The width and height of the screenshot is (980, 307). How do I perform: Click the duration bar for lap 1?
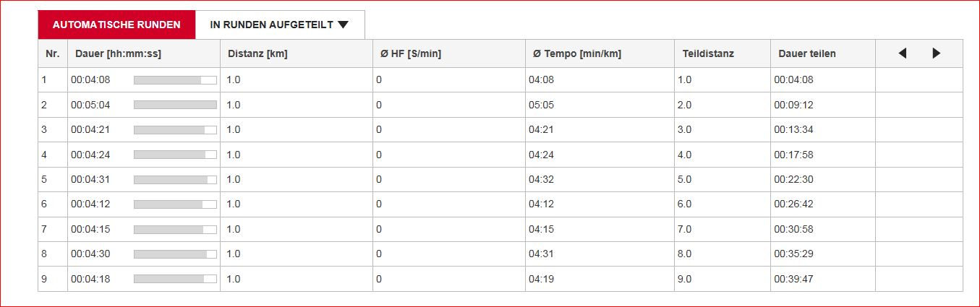point(175,80)
